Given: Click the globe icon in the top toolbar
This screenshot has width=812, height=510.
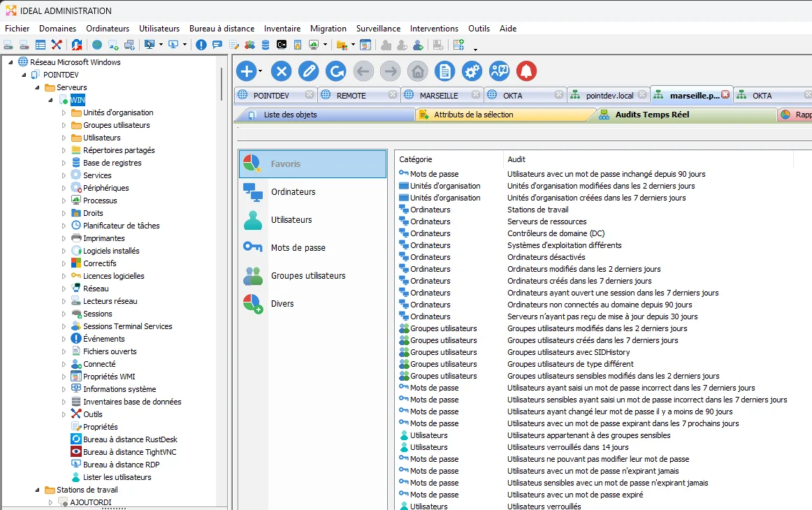Looking at the screenshot, I should click(97, 45).
